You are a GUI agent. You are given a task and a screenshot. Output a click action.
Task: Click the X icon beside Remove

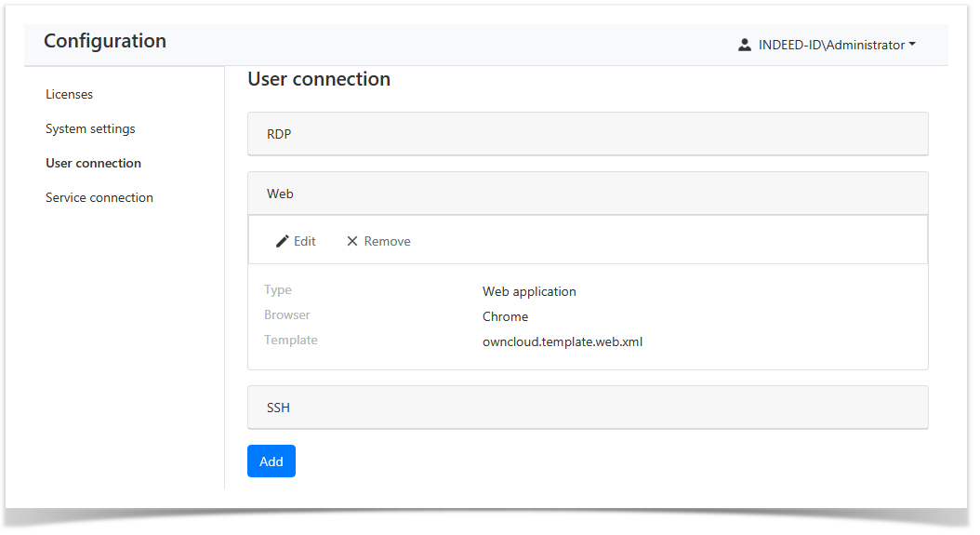pyautogui.click(x=352, y=242)
